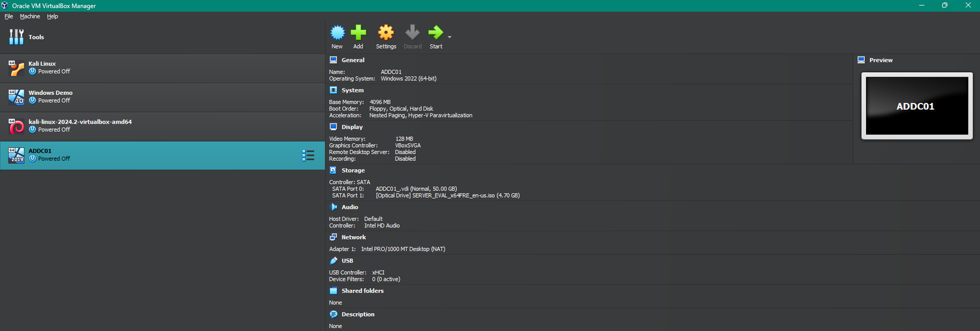Click SERVER_EVAL_x64FRE_en-us.iso optical drive entry

(448, 196)
